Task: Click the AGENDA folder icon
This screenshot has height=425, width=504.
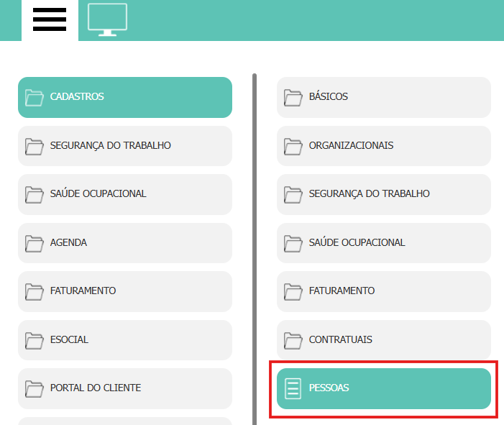Action: coord(34,244)
